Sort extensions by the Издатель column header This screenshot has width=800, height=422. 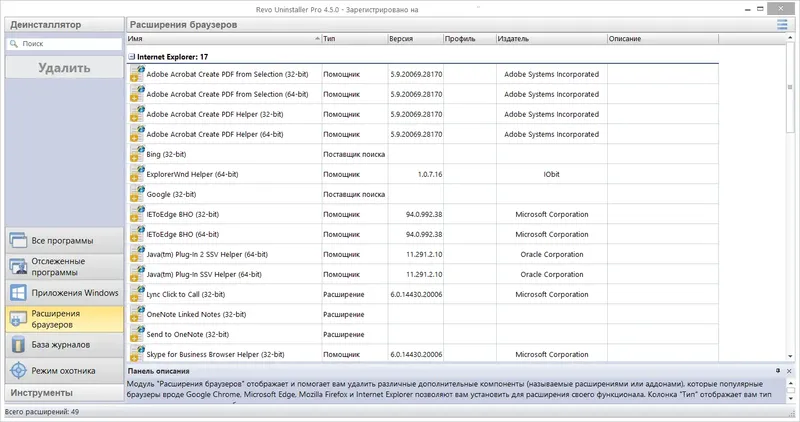551,39
